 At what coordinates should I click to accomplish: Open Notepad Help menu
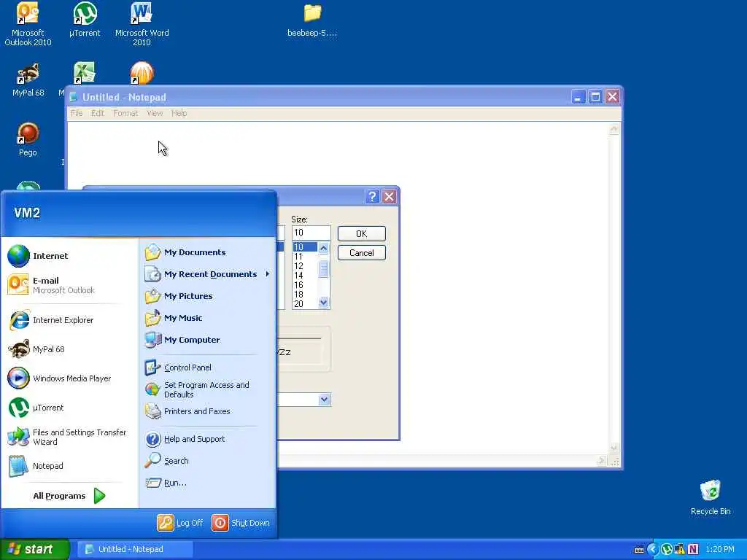[179, 113]
